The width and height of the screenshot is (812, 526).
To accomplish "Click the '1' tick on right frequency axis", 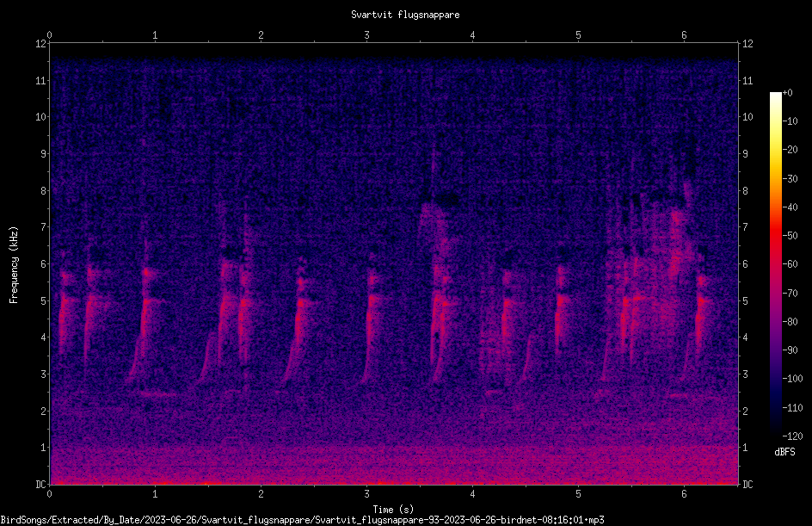I will point(746,448).
